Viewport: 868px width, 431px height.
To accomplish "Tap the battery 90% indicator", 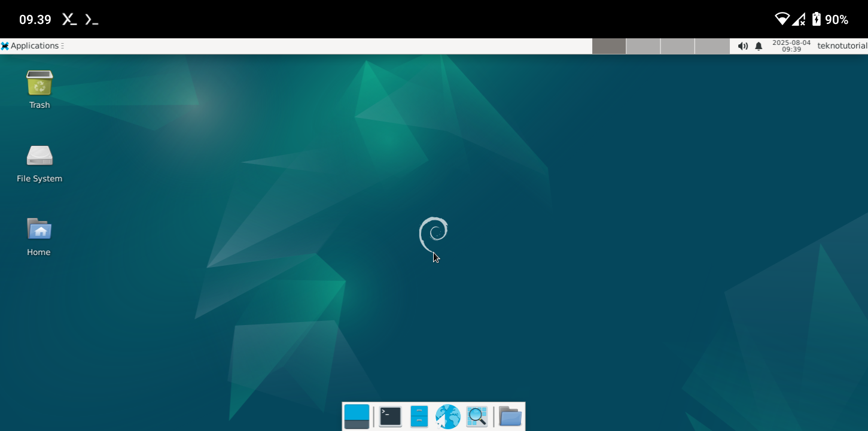I will pyautogui.click(x=832, y=19).
